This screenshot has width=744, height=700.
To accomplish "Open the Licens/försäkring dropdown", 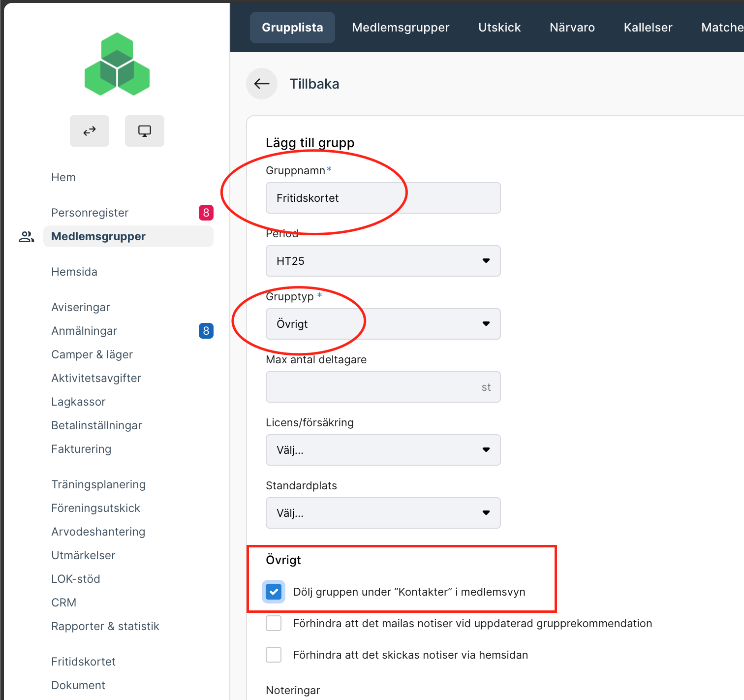I will click(383, 450).
